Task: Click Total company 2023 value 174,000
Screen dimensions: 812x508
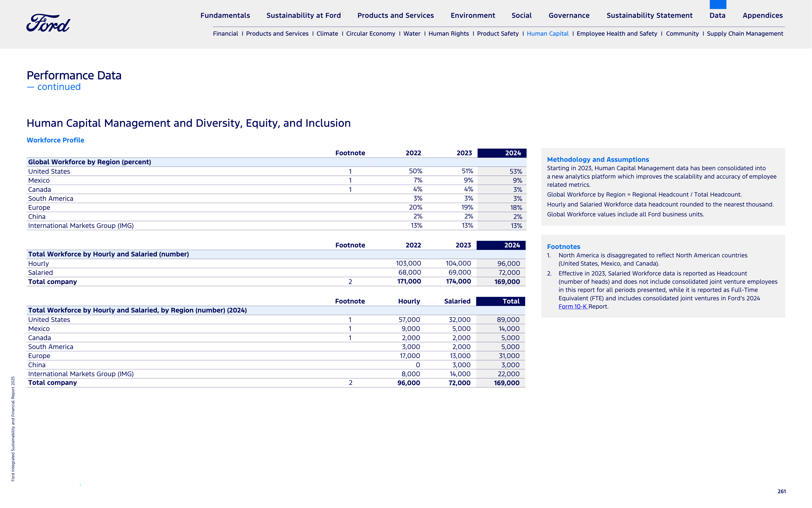Action: pos(458,282)
